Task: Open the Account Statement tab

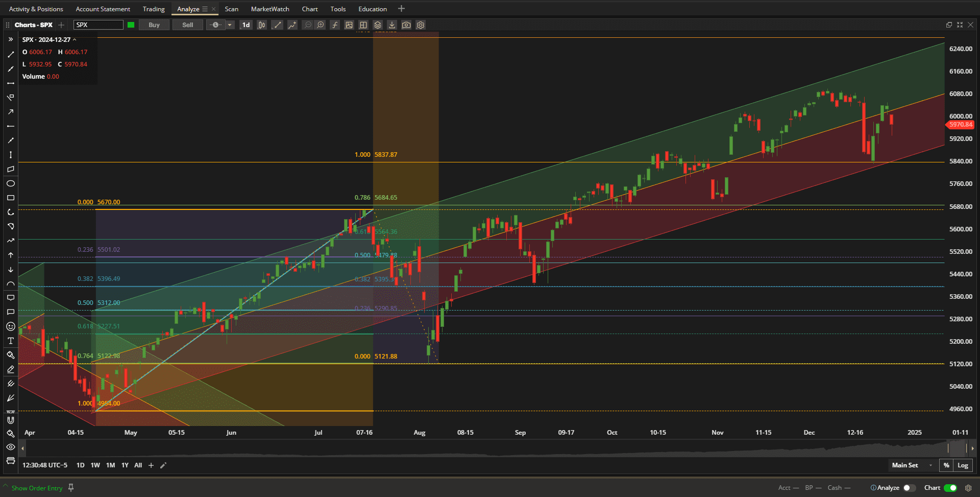Action: [103, 9]
